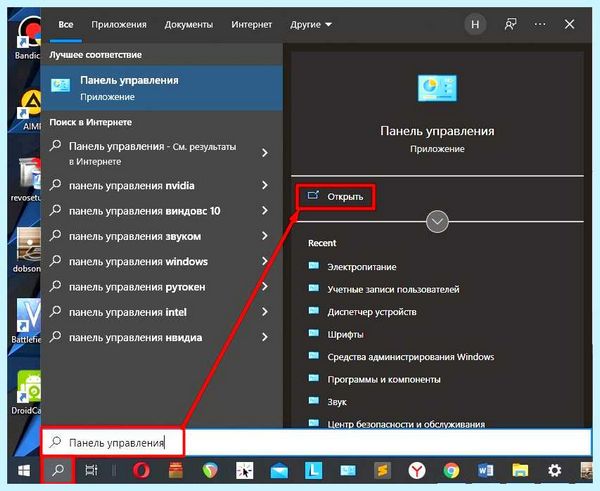Open File Explorer from taskbar
600x491 pixels.
[520, 470]
